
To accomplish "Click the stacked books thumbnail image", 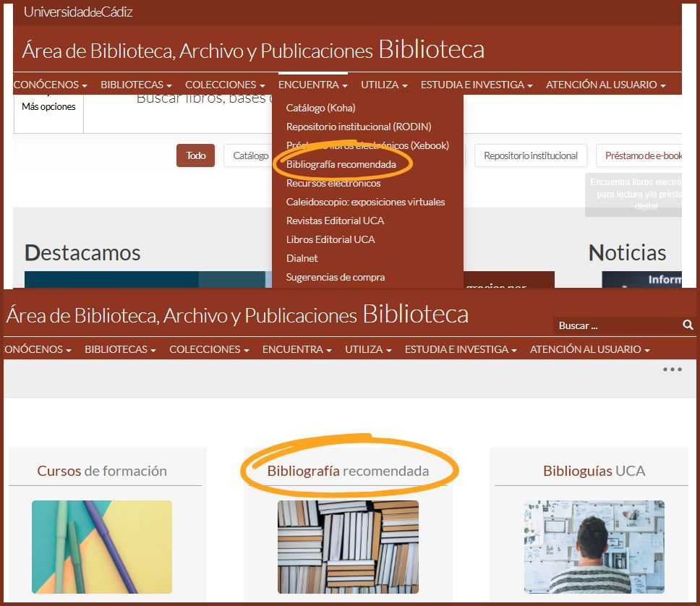I will (348, 547).
